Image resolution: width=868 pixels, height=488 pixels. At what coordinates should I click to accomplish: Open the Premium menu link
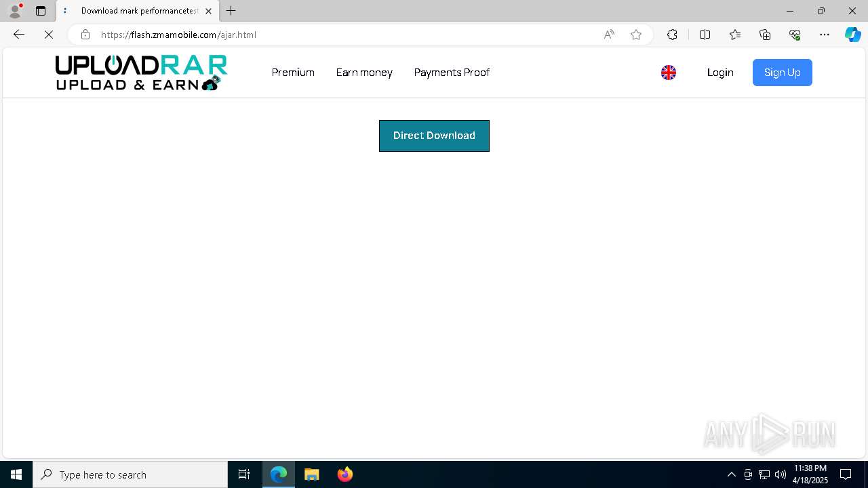click(x=293, y=73)
